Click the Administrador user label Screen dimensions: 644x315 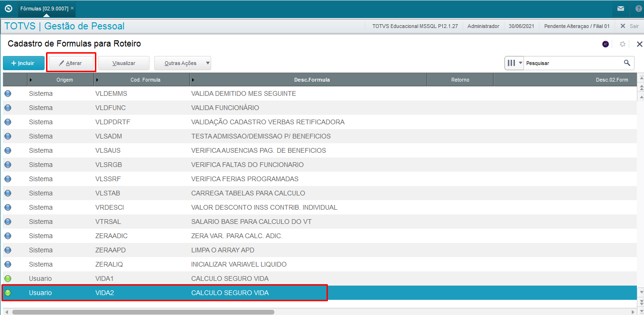point(483,26)
